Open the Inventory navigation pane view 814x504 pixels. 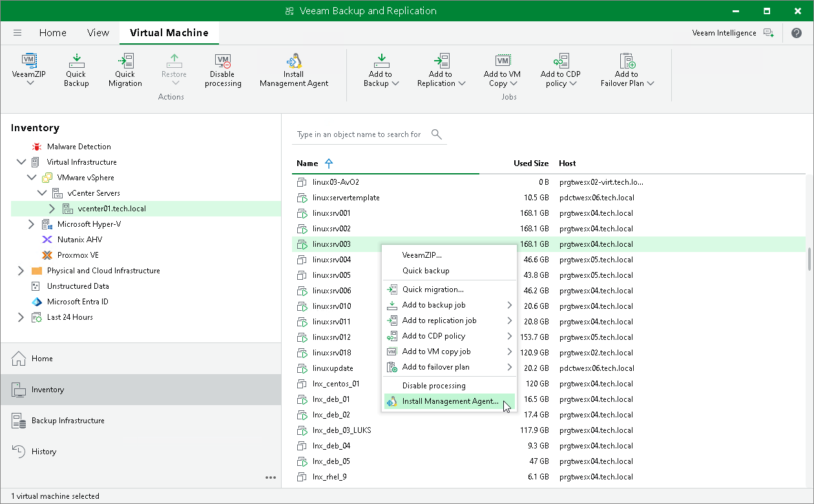(x=141, y=390)
